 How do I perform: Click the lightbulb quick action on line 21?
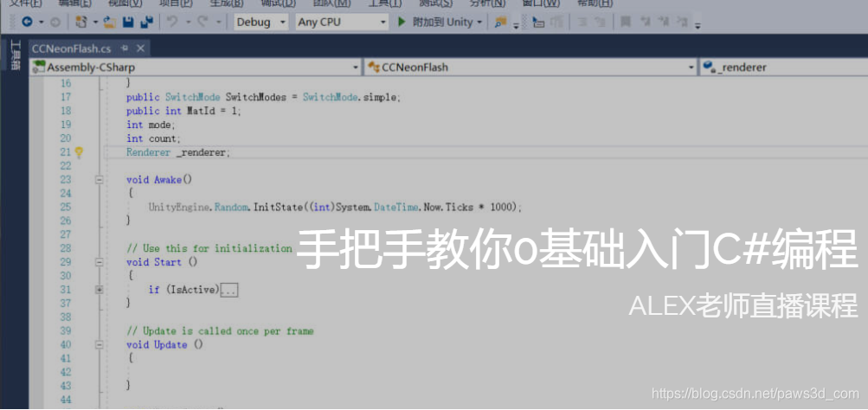[79, 152]
